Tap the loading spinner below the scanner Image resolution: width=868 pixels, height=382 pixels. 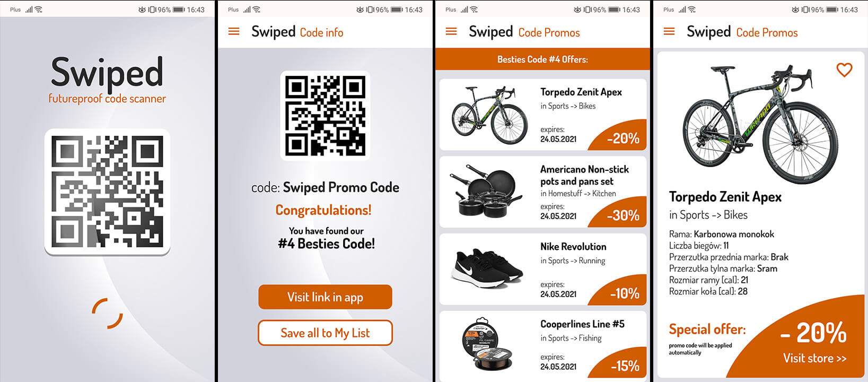(x=107, y=313)
